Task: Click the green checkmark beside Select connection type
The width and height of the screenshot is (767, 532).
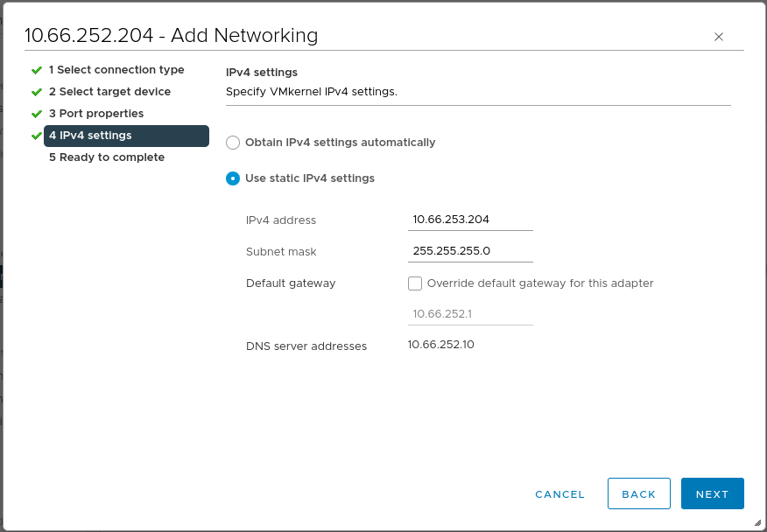Action: pos(36,69)
